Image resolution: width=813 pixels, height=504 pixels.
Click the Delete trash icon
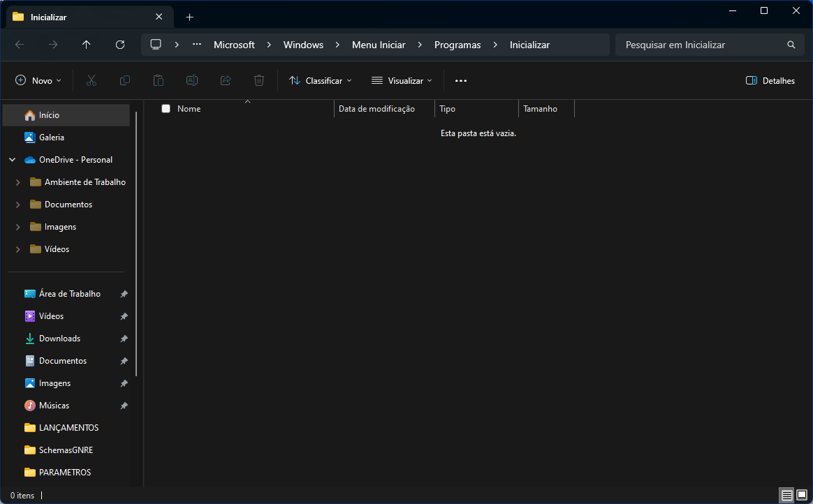click(x=258, y=80)
